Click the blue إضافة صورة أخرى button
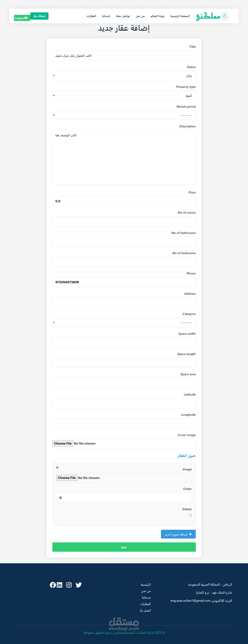This screenshot has height=644, width=248. pyautogui.click(x=178, y=534)
